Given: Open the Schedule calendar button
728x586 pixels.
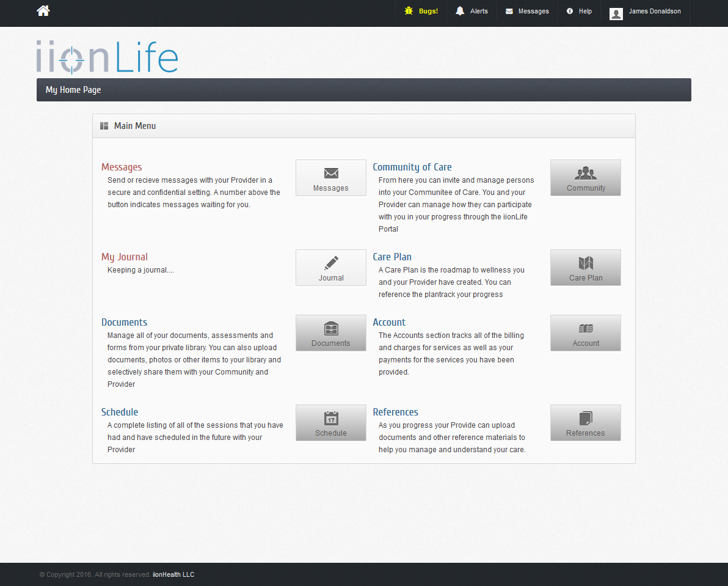Looking at the screenshot, I should 330,423.
